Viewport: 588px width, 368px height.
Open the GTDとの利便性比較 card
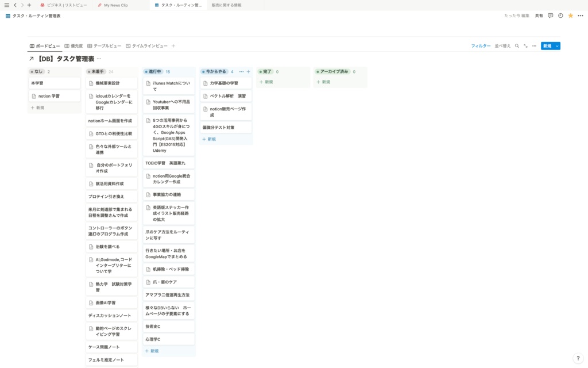coord(111,133)
